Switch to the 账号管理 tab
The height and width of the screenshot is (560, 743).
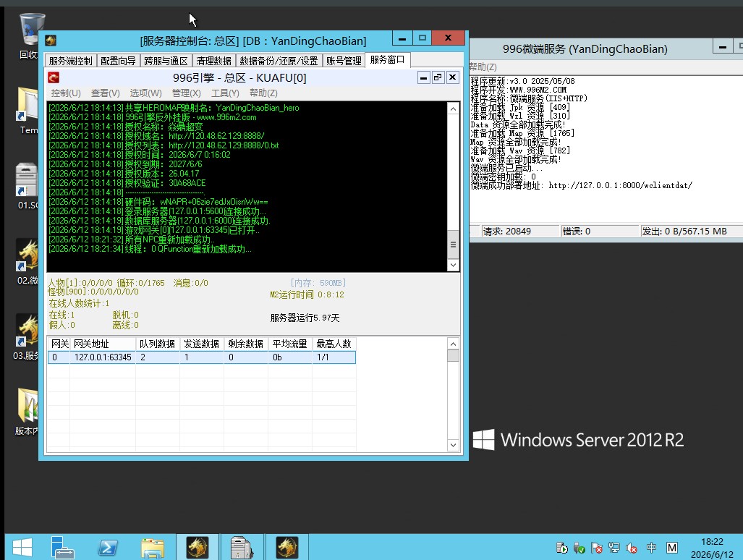point(344,61)
